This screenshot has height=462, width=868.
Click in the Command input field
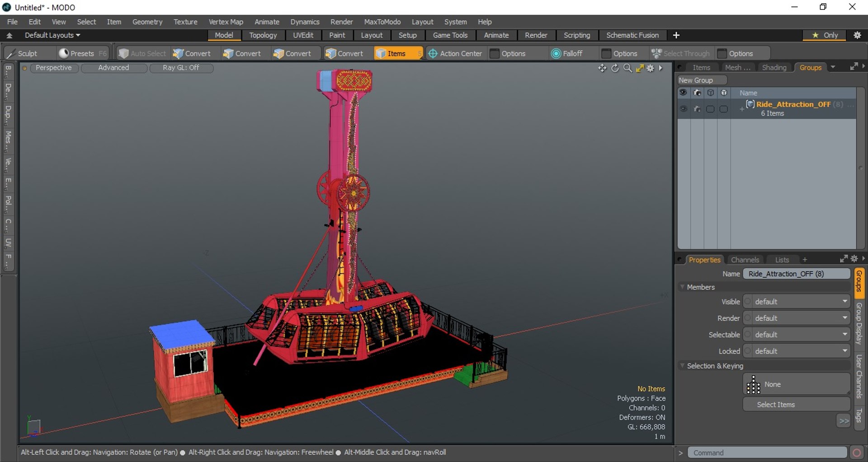(767, 453)
